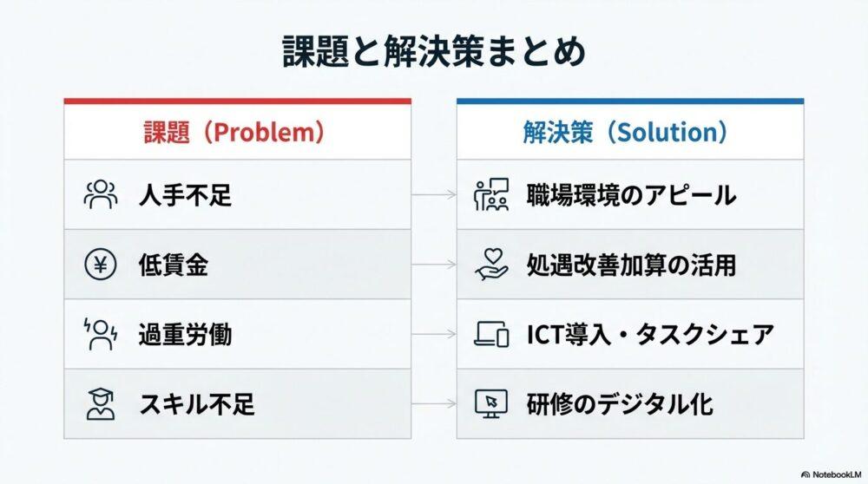Click the laptop and phone icon beside ICT導入
Viewport: 868px width, 484px height.
point(491,334)
